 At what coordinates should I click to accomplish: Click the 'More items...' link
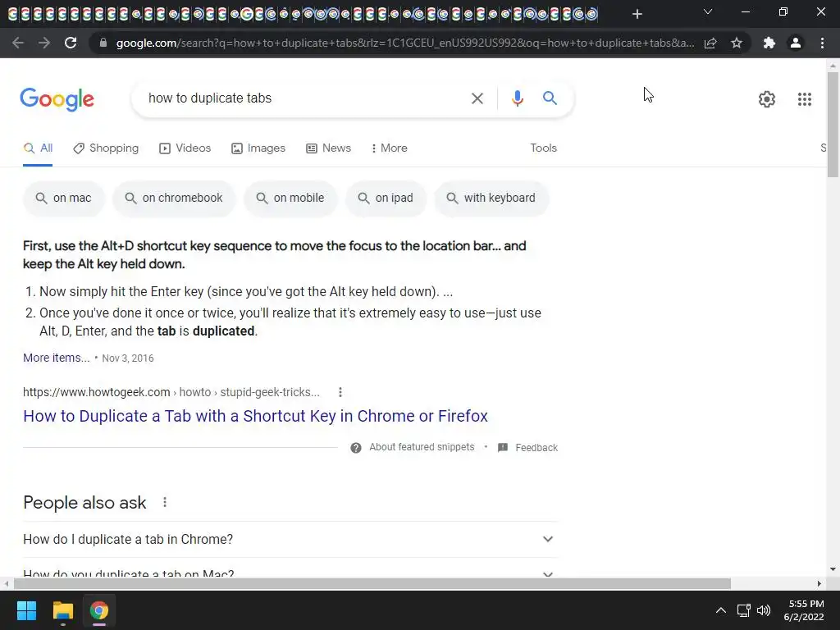(57, 358)
